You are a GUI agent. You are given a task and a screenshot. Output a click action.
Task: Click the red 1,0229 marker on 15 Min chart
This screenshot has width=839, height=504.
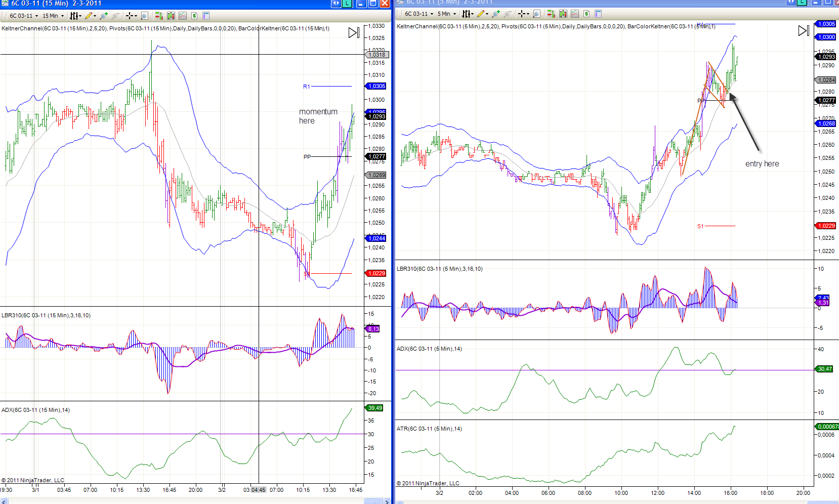coord(376,273)
